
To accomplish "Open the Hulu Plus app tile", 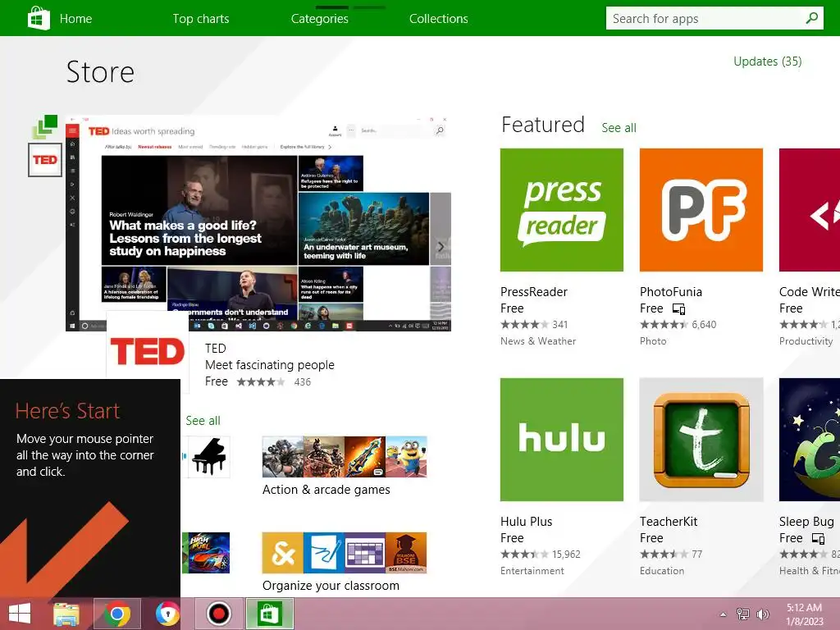I will pos(561,440).
